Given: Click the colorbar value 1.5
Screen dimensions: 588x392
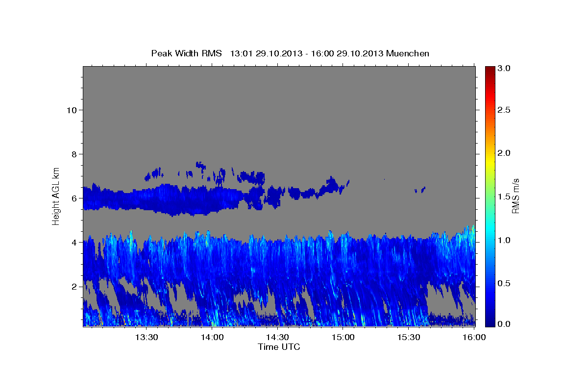Looking at the screenshot, I should tap(505, 196).
